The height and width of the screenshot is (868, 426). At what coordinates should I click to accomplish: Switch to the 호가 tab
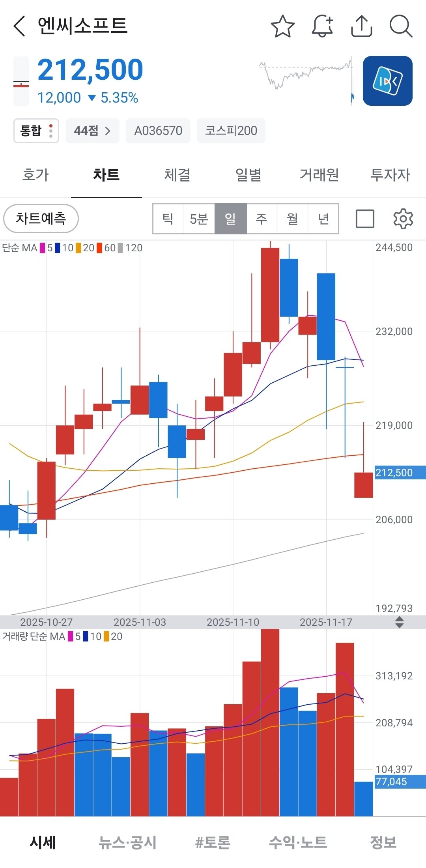click(35, 175)
